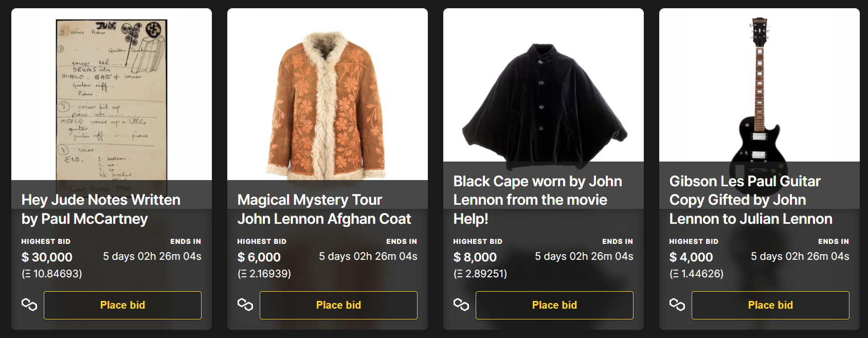Viewport: 868px width, 338px height.
Task: Place bid on Gibson Les Paul Guitar
Action: pos(770,305)
